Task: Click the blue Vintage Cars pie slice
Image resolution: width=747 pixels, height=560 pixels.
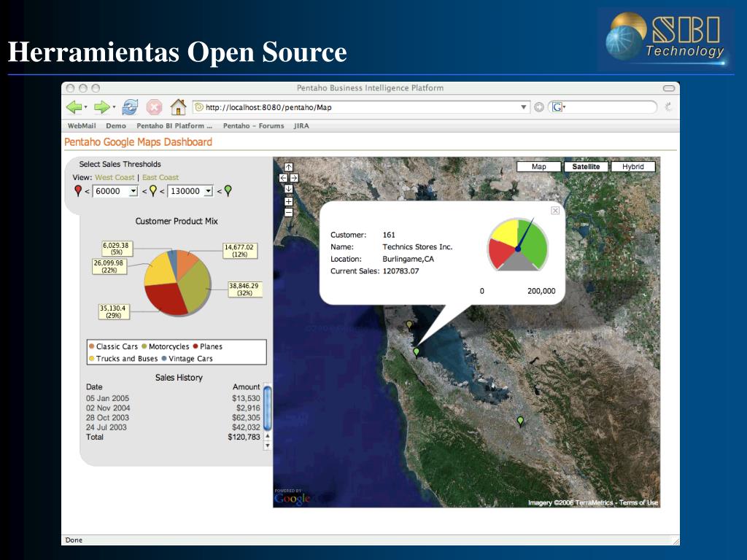Action: pyautogui.click(x=172, y=260)
